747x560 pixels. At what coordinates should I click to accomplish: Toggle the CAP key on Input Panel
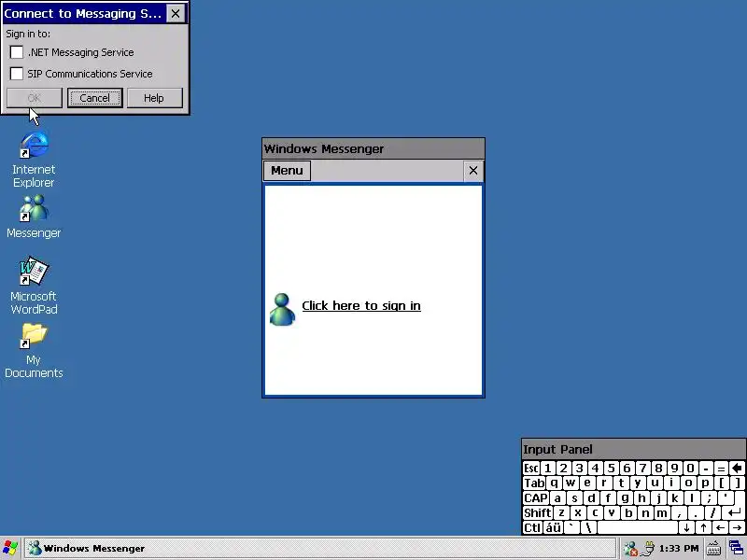[x=536, y=498]
